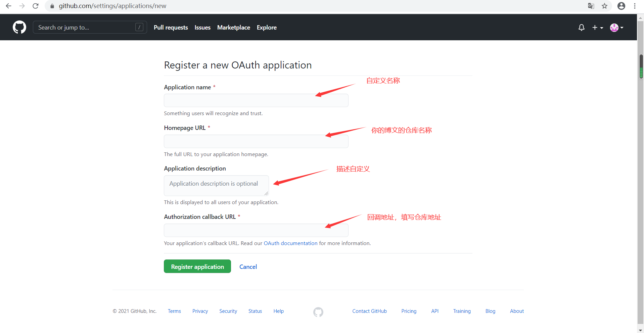Image resolution: width=644 pixels, height=333 pixels.
Task: Open Issues in the header
Action: click(x=202, y=28)
